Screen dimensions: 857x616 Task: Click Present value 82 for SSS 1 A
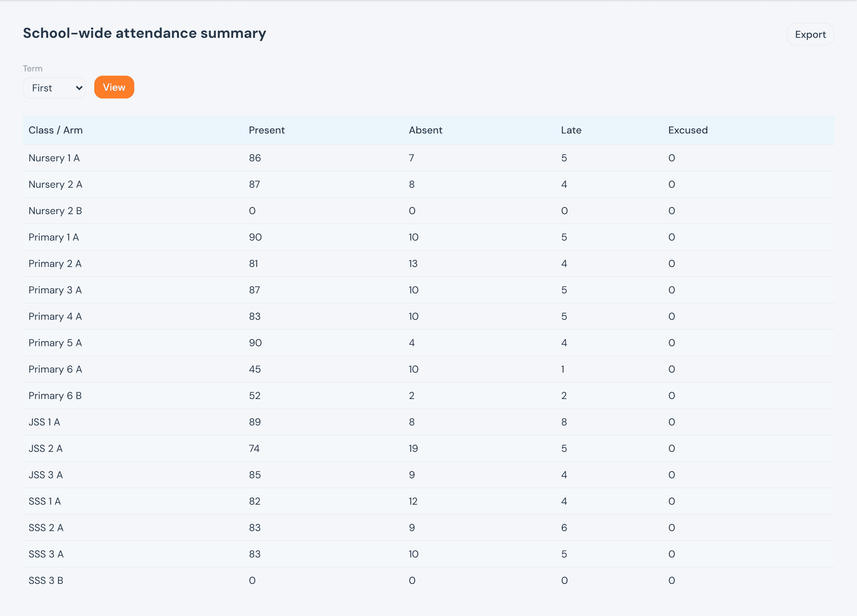255,501
